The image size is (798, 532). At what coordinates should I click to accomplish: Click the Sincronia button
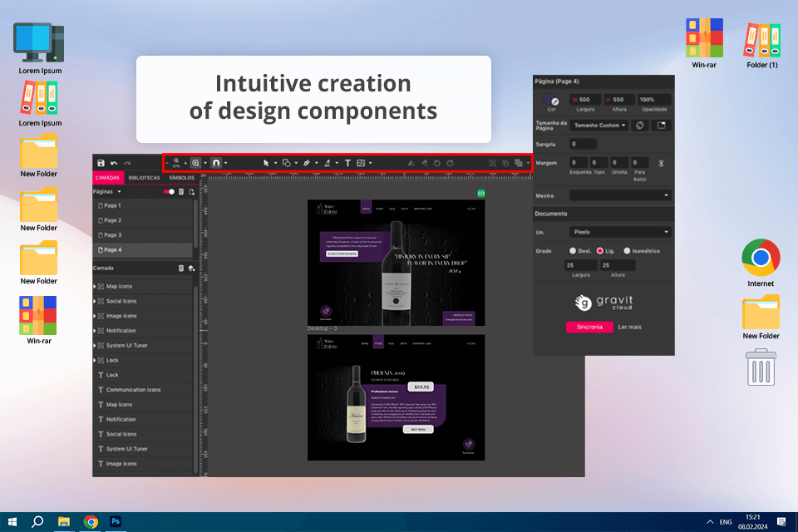pos(589,328)
